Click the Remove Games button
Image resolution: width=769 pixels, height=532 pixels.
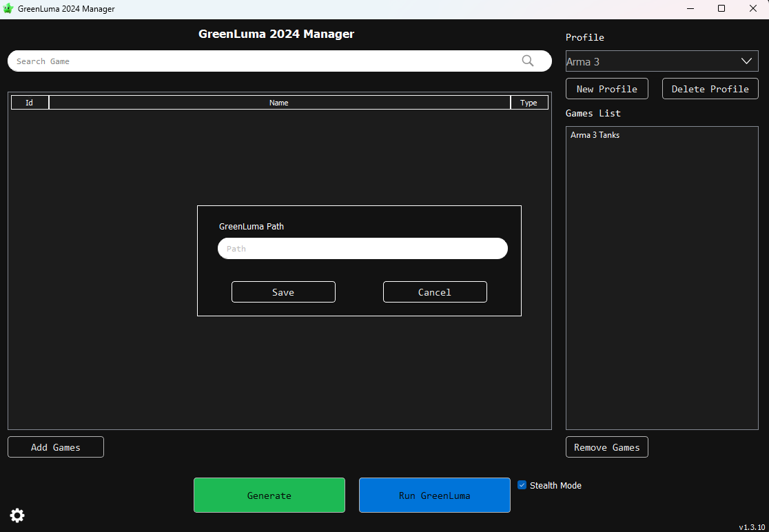606,447
